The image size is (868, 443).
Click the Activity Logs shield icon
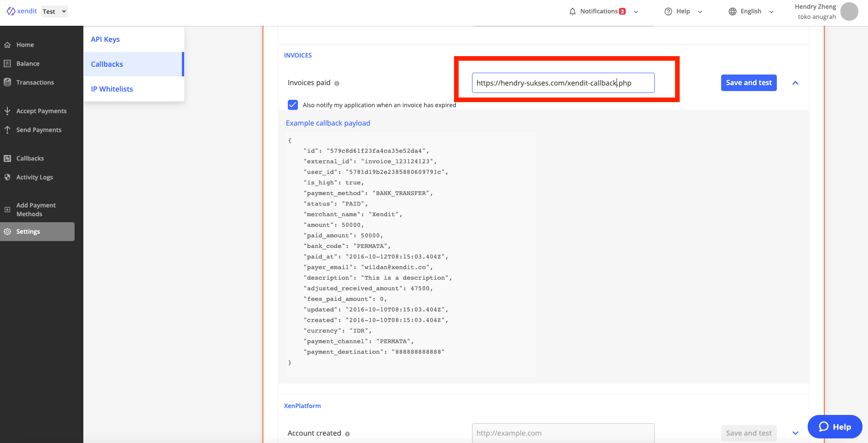[7, 177]
